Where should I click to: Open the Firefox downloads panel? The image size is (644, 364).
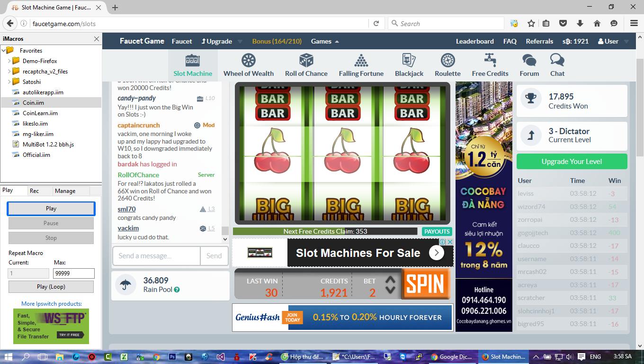click(580, 23)
